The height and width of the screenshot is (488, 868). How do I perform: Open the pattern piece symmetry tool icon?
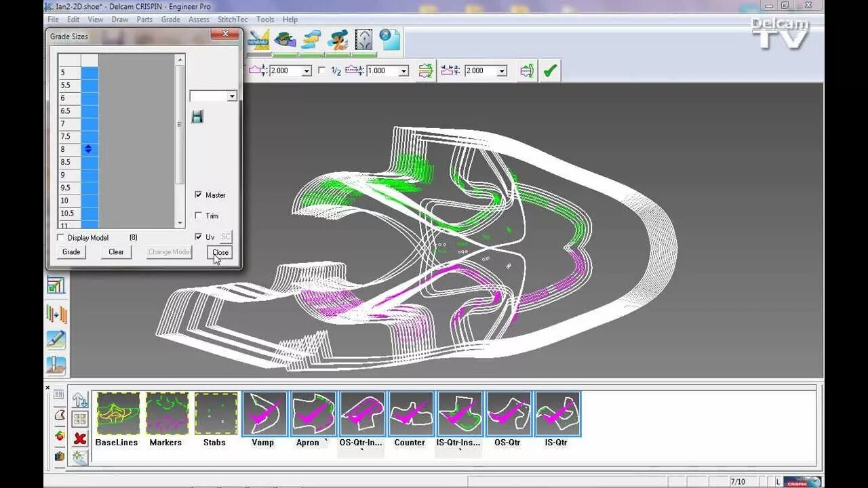click(x=364, y=39)
